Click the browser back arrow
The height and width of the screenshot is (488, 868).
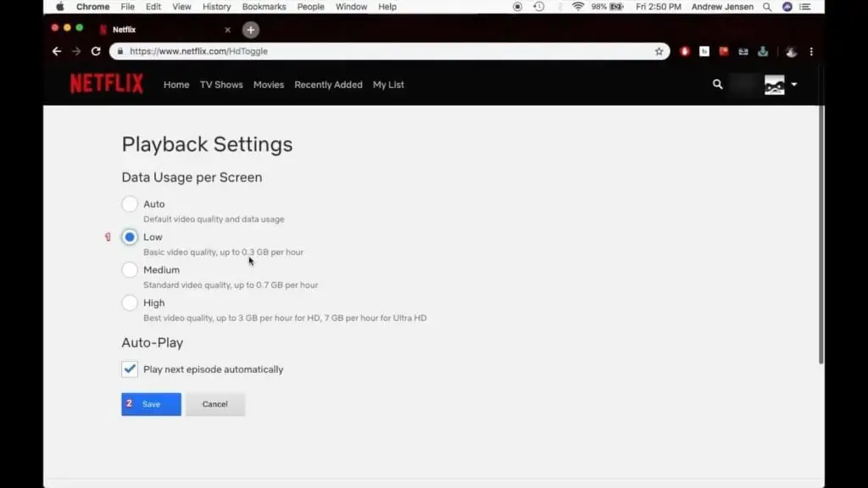(56, 51)
